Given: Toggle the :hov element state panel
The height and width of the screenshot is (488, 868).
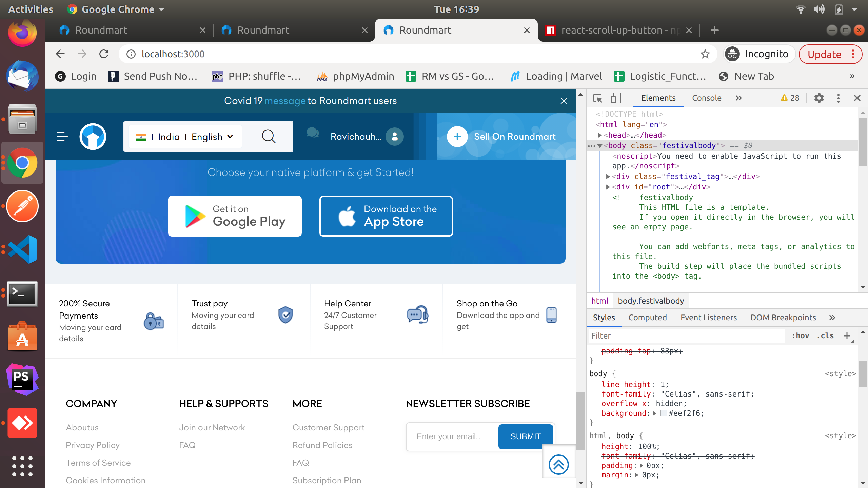Looking at the screenshot, I should point(801,336).
